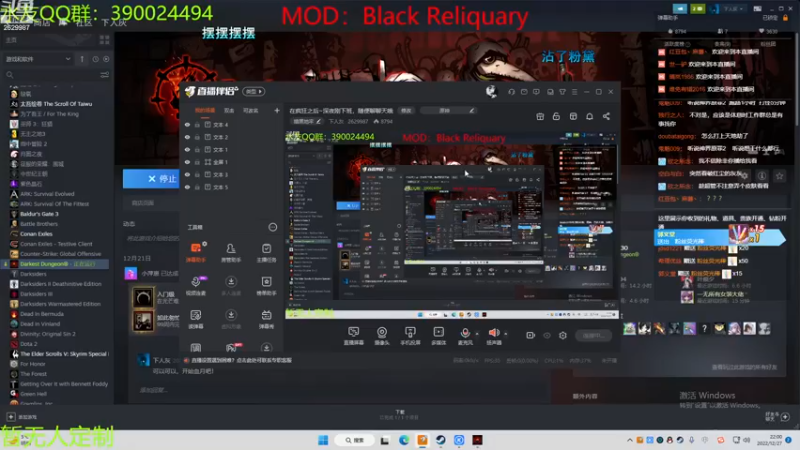This screenshot has height=450, width=800.
Task: Click Steam add-game button at bottom left
Action: [21, 417]
